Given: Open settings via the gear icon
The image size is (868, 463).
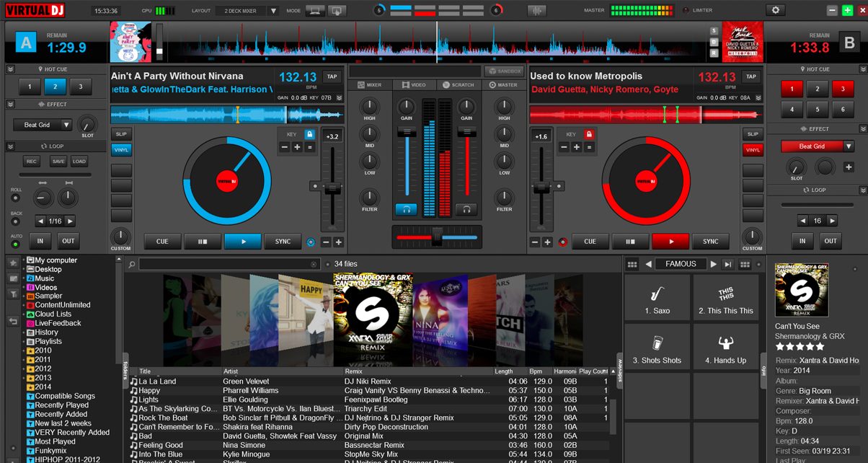Looking at the screenshot, I should click(776, 10).
